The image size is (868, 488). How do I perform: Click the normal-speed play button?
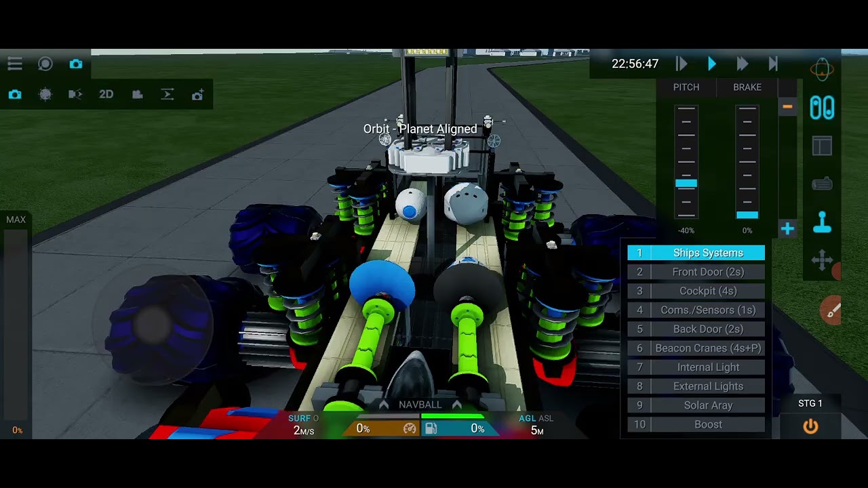[x=712, y=64]
